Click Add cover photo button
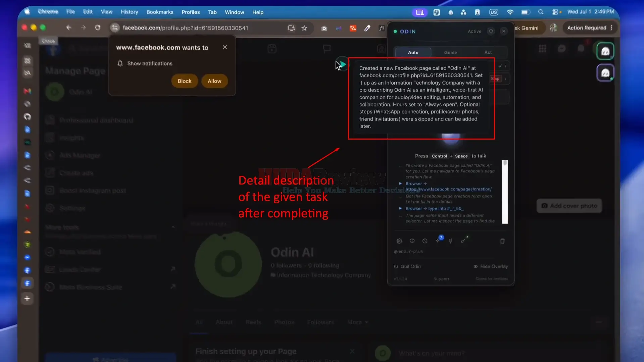 [569, 206]
